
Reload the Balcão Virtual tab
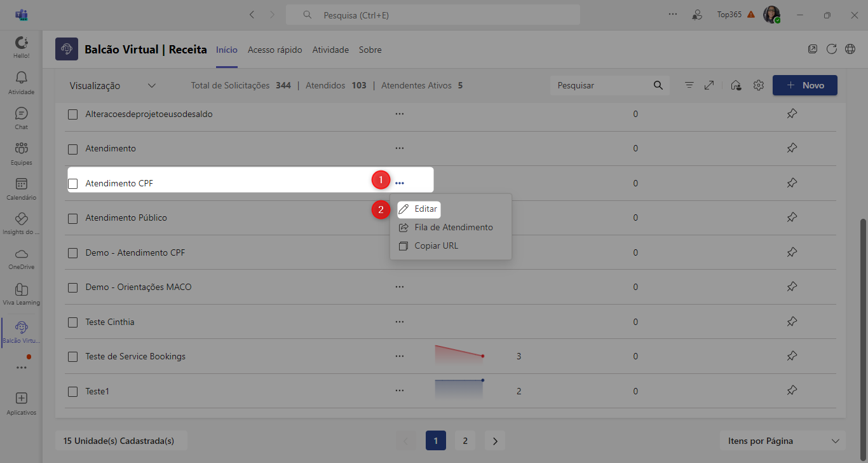point(831,50)
